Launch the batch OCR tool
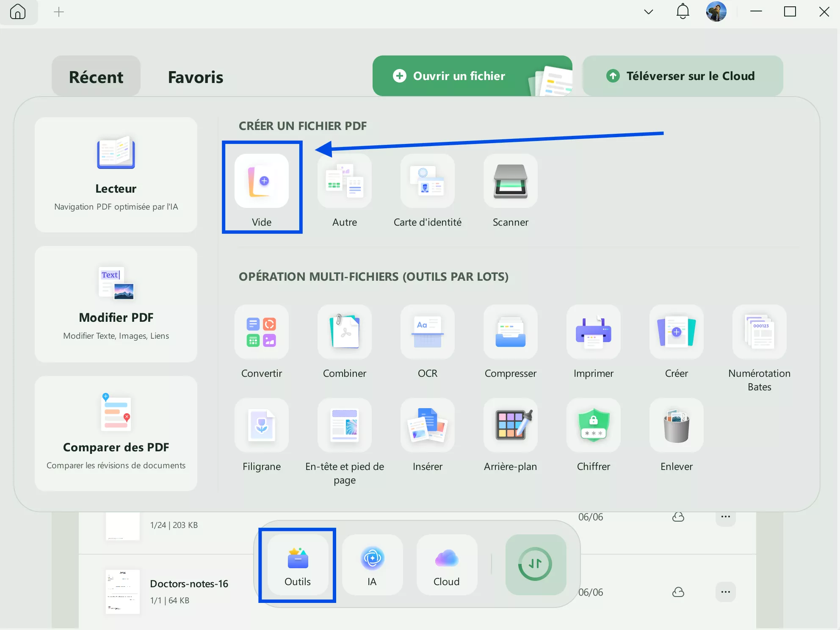 point(427,332)
